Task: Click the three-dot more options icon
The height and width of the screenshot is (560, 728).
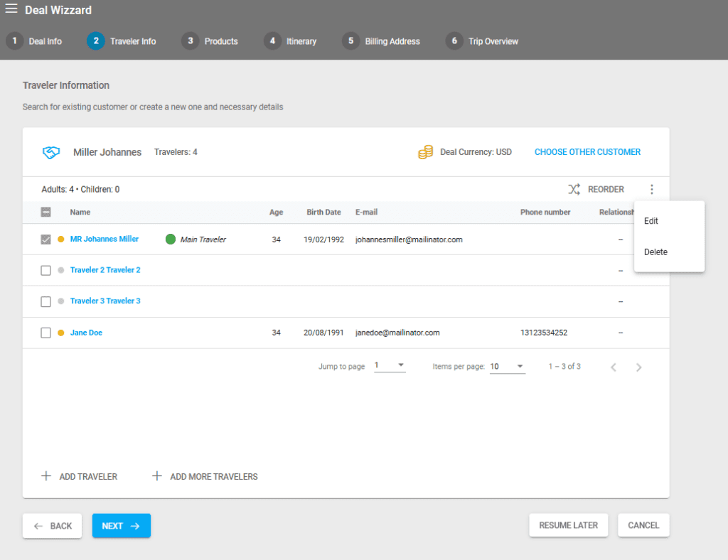Action: 652,189
